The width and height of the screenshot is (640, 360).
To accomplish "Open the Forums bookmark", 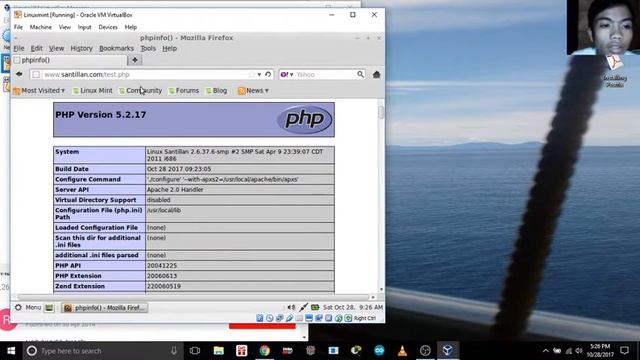I will coord(184,91).
